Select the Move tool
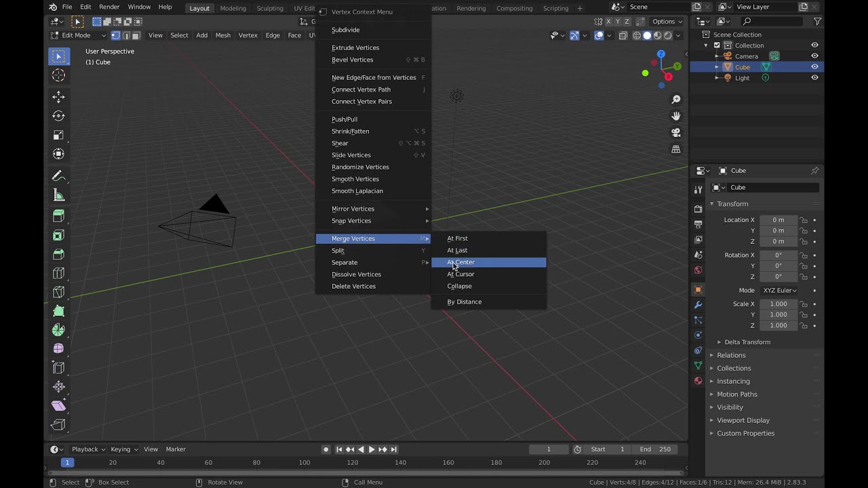The width and height of the screenshot is (868, 488). click(58, 97)
